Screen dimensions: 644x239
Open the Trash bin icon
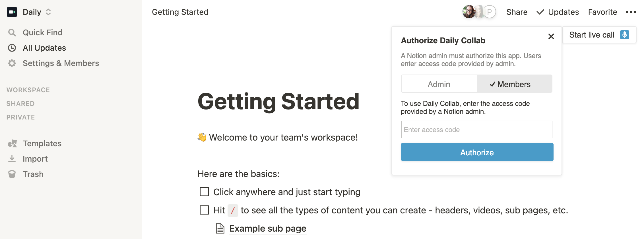tap(12, 174)
